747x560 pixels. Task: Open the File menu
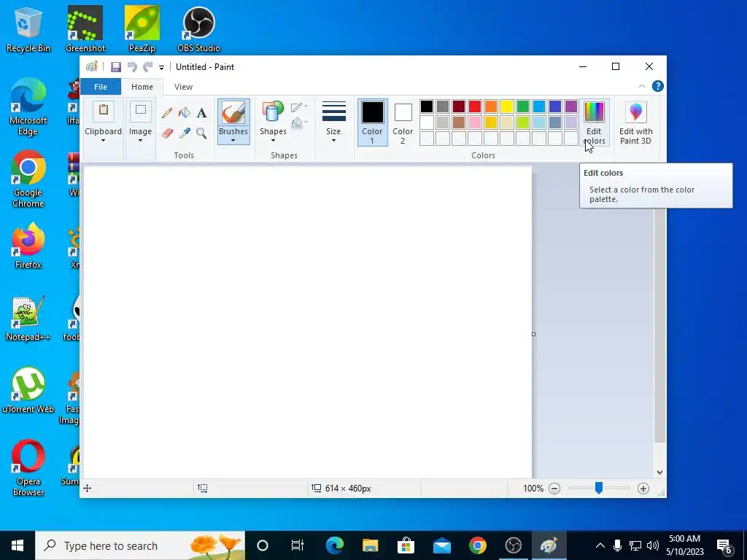point(101,87)
